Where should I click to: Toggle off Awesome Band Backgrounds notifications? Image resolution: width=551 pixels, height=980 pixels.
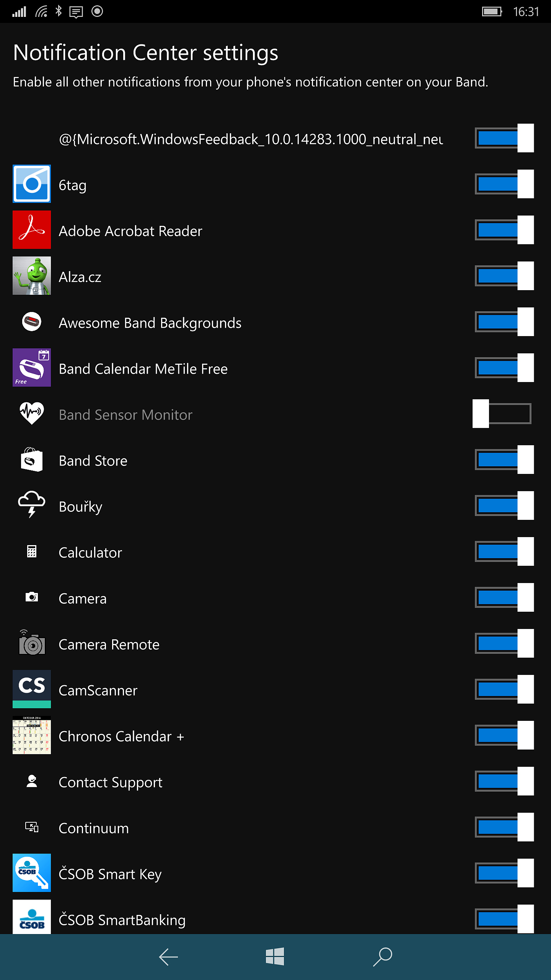pyautogui.click(x=504, y=322)
